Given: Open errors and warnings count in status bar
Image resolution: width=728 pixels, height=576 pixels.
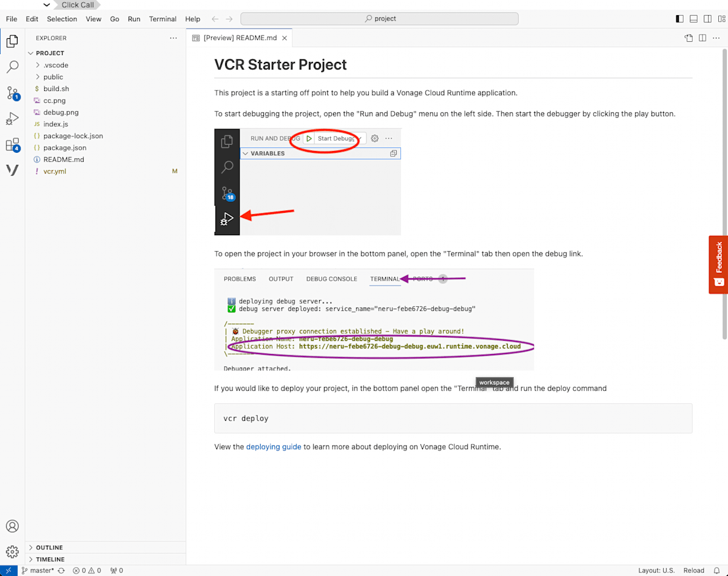Looking at the screenshot, I should 87,571.
